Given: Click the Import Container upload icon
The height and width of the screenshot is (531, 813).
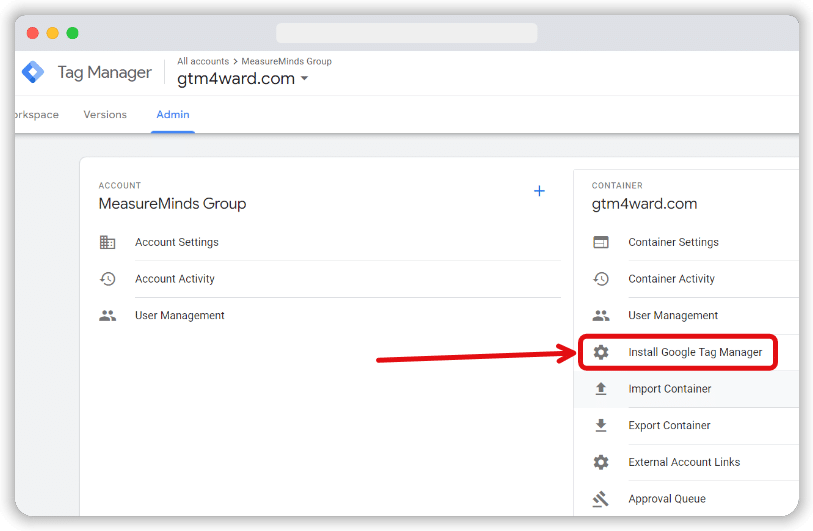Looking at the screenshot, I should click(x=601, y=388).
